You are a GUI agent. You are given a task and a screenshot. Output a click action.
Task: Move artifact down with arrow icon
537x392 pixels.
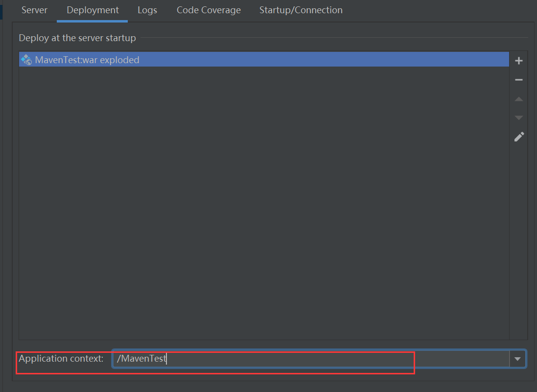click(518, 118)
